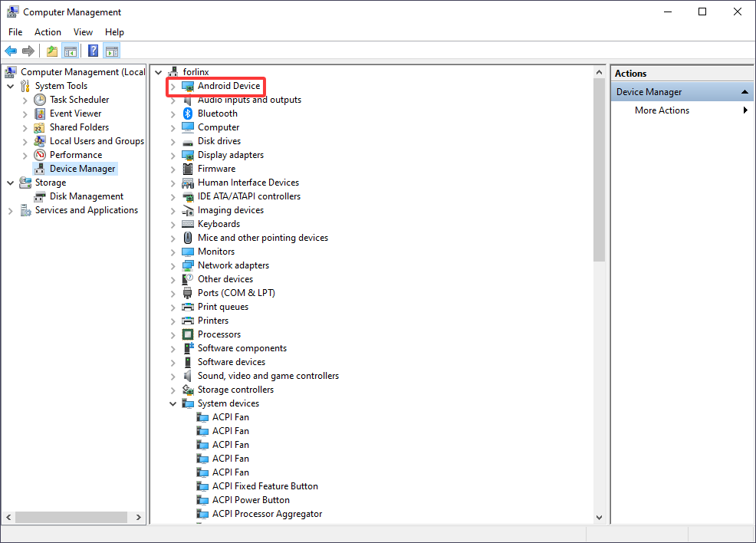The image size is (756, 543).
Task: Click the Printers category icon
Action: [x=188, y=321]
